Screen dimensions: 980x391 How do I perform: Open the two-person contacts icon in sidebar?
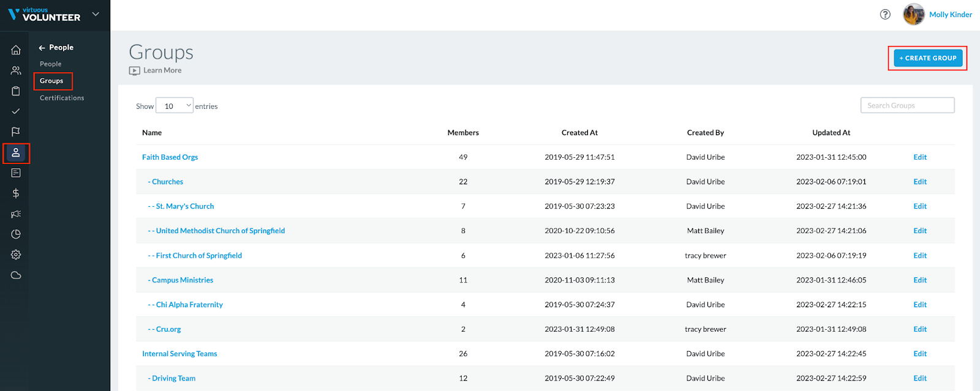pos(16,70)
